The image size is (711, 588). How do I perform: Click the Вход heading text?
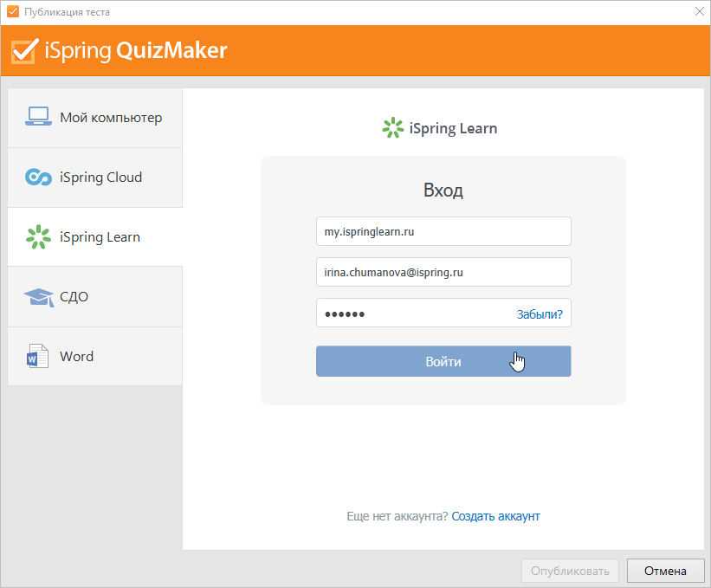(x=443, y=191)
